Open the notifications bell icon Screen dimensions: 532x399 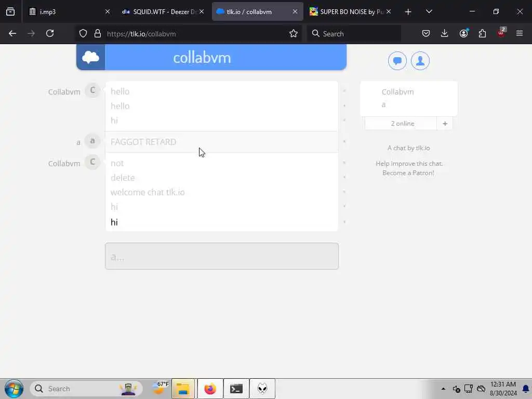coord(526,389)
